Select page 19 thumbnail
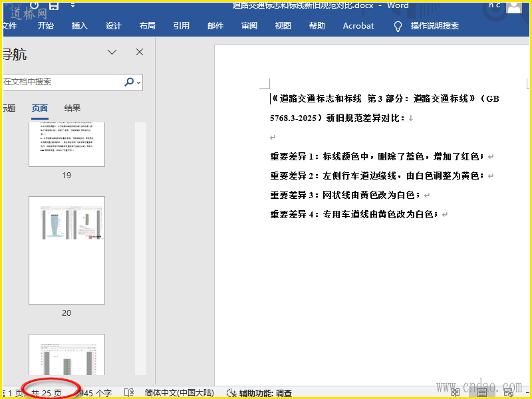 pos(67,144)
